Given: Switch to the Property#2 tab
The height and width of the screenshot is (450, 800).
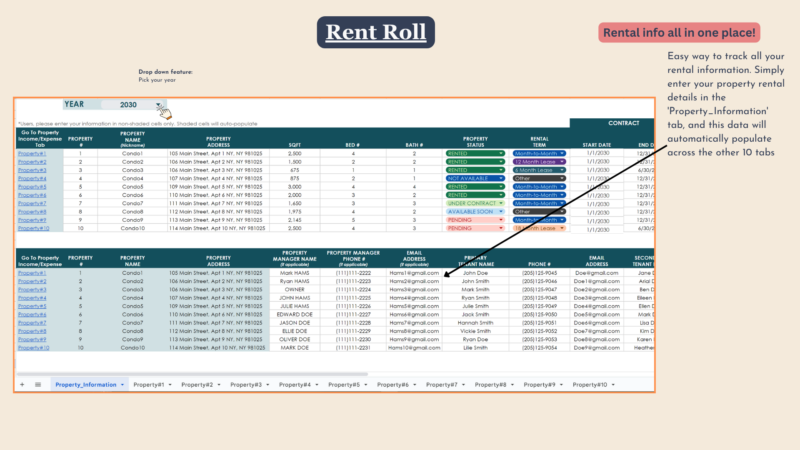Looking at the screenshot, I should click(x=197, y=385).
